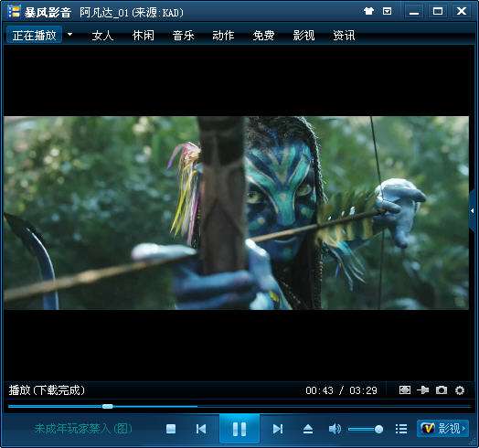Screen dimensions: 479x448
Task: Open playback settings gear icon
Action: click(x=460, y=390)
